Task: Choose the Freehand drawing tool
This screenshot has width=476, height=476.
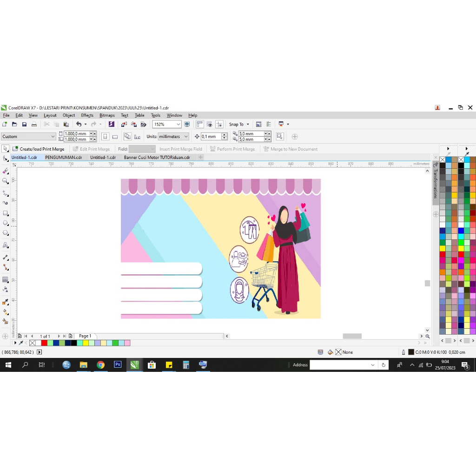Action: point(5,192)
